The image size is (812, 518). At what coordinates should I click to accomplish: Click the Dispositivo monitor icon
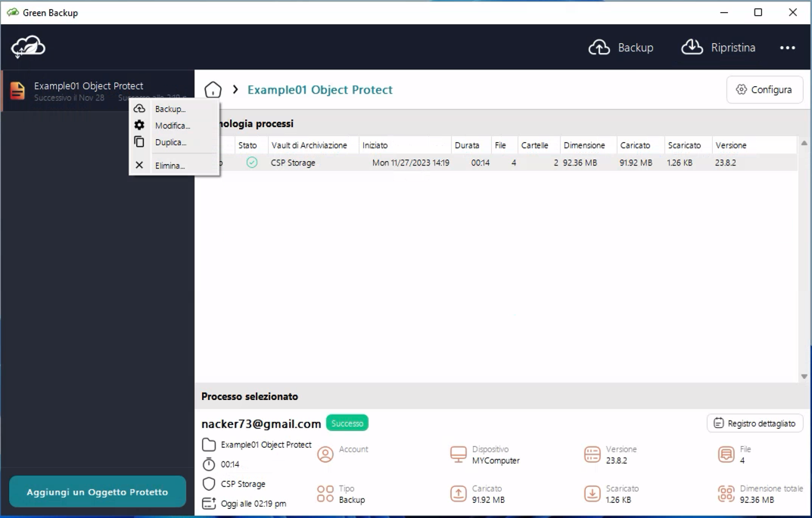459,454
